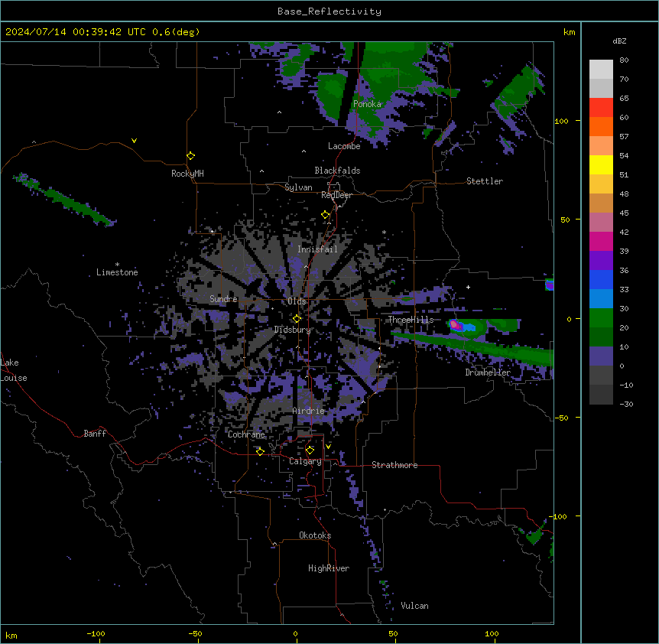Select the light blue 30-33 dBZ swatch

601,299
